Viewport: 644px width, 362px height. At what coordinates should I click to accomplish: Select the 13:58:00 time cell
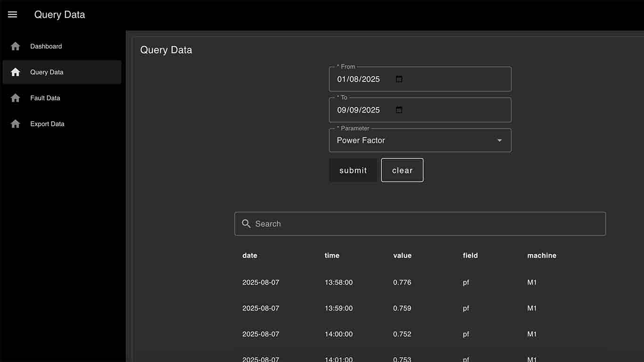coord(339,282)
